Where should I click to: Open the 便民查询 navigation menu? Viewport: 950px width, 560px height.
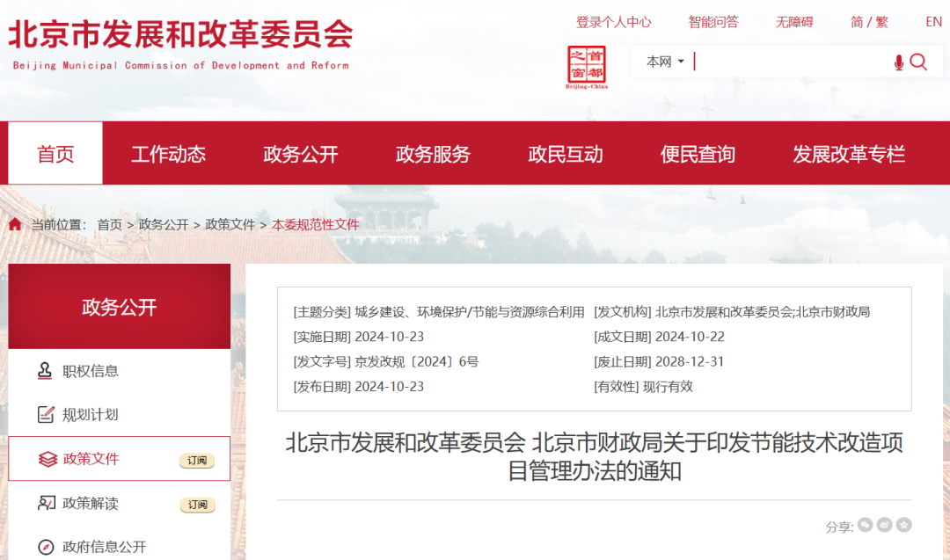pos(697,153)
